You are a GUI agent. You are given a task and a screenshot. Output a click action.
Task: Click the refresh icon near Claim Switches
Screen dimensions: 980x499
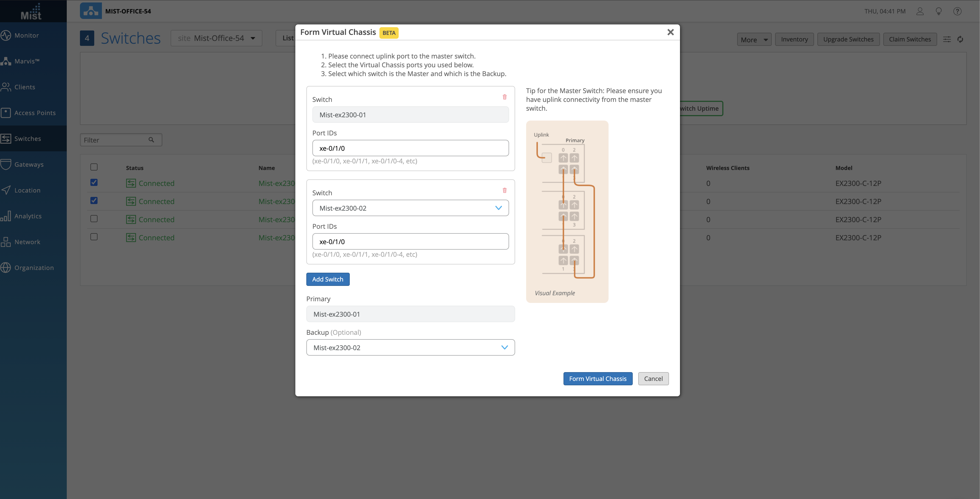[960, 39]
